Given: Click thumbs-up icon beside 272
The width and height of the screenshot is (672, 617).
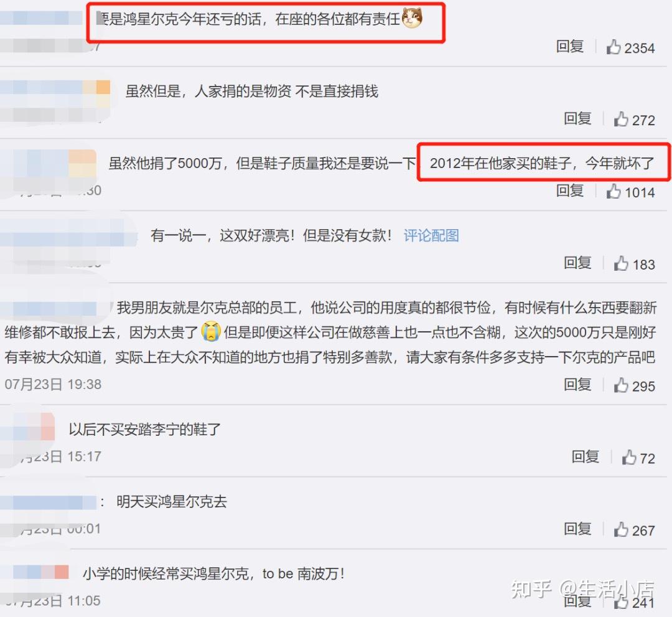Looking at the screenshot, I should click(621, 119).
